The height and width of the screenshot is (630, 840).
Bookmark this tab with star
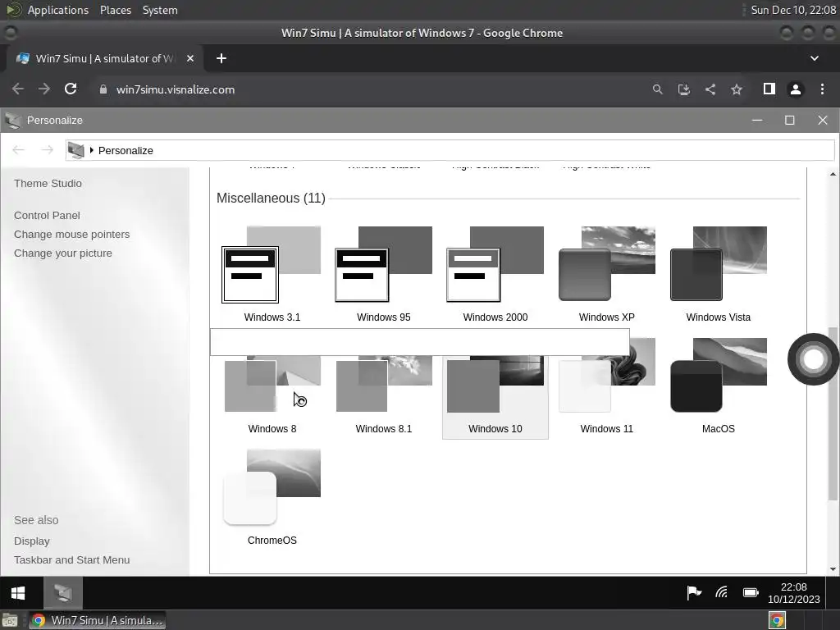click(737, 89)
